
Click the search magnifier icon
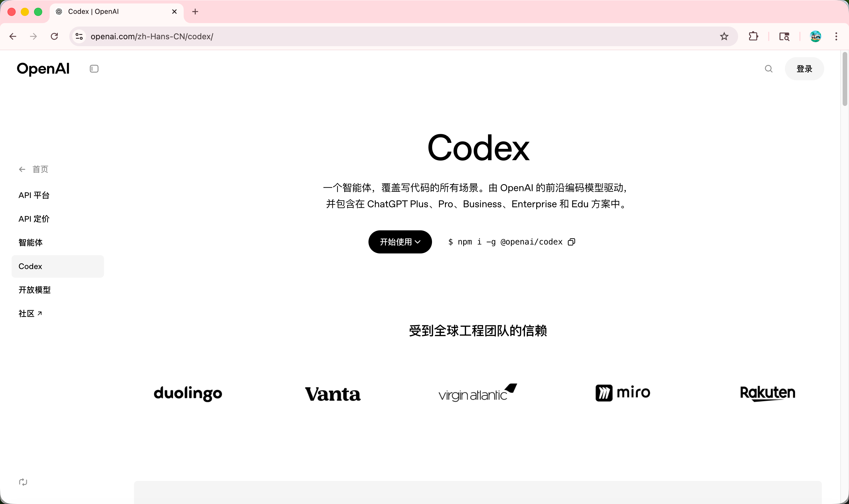(x=768, y=69)
